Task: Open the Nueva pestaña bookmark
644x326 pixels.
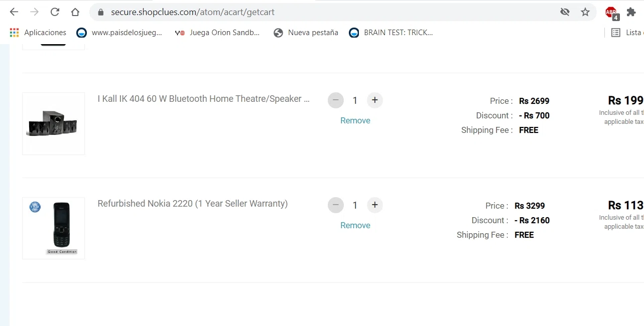Action: (306, 33)
